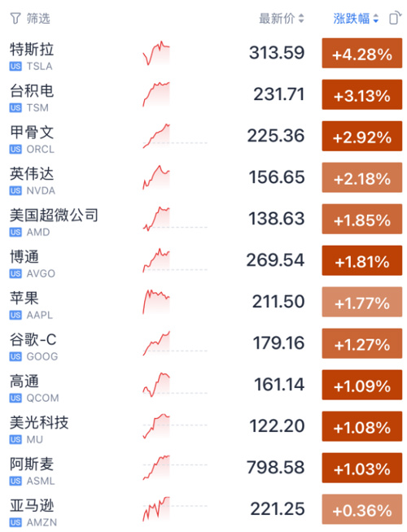Image resolution: width=407 pixels, height=532 pixels.
Task: Open the 博通 AVGO stock name
Action: pyautogui.click(x=24, y=257)
